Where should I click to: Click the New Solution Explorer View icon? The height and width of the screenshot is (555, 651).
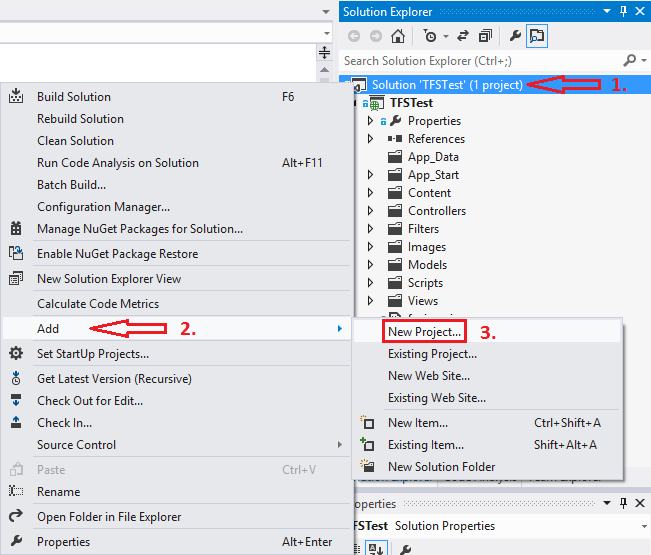16,278
